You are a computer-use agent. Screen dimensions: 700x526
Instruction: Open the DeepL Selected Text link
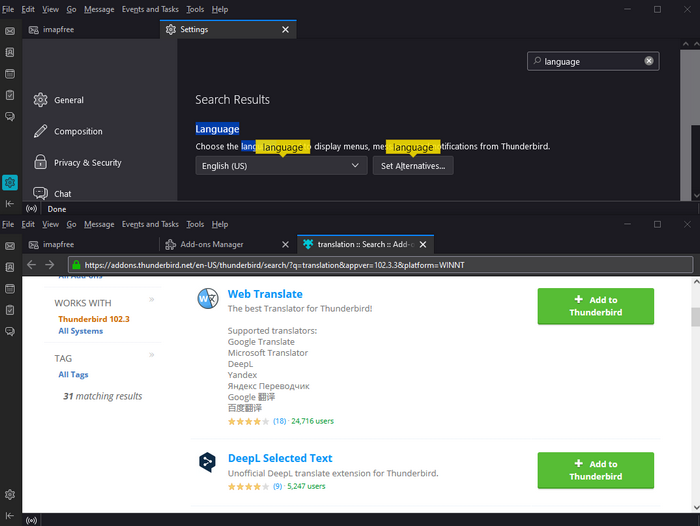[280, 458]
